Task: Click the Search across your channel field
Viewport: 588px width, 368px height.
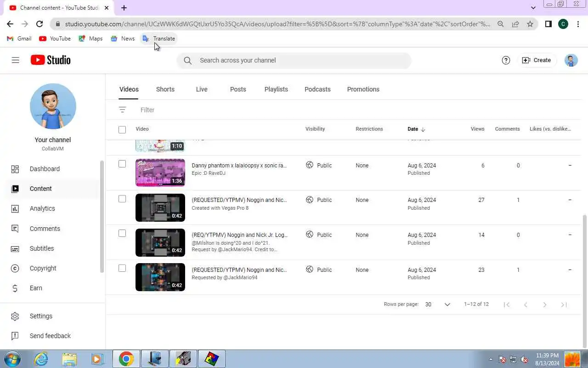Action: pos(294,60)
